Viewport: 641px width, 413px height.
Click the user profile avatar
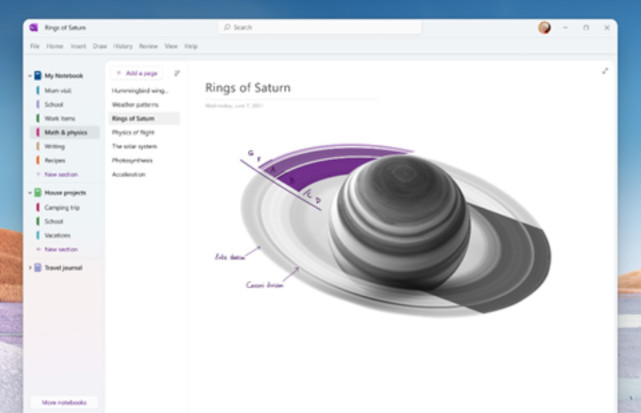pos(544,28)
